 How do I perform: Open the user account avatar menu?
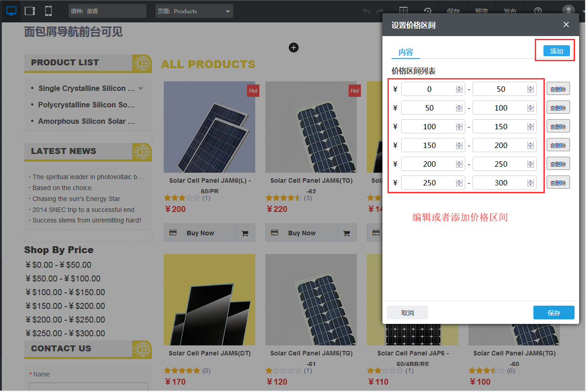(x=568, y=11)
